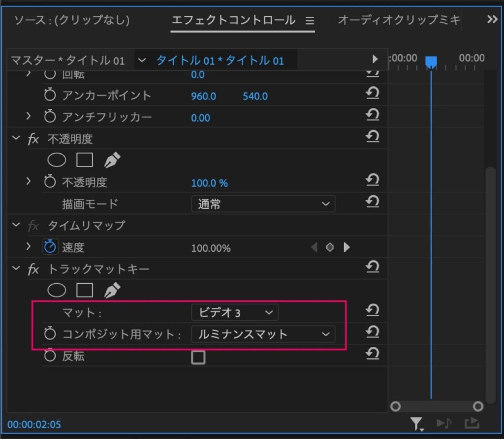Click blue playhead marker in mini timeline
Viewport: 504px width, 439px height.
(x=431, y=62)
